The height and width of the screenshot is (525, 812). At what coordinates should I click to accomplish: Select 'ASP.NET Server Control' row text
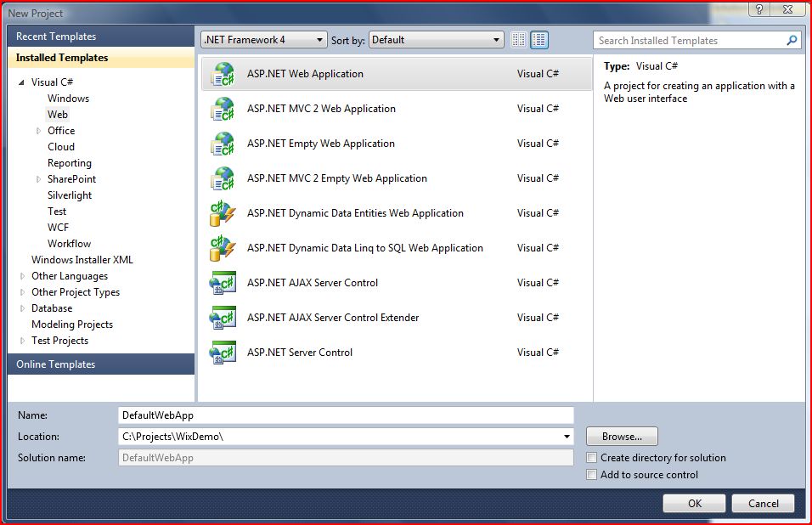click(x=299, y=352)
